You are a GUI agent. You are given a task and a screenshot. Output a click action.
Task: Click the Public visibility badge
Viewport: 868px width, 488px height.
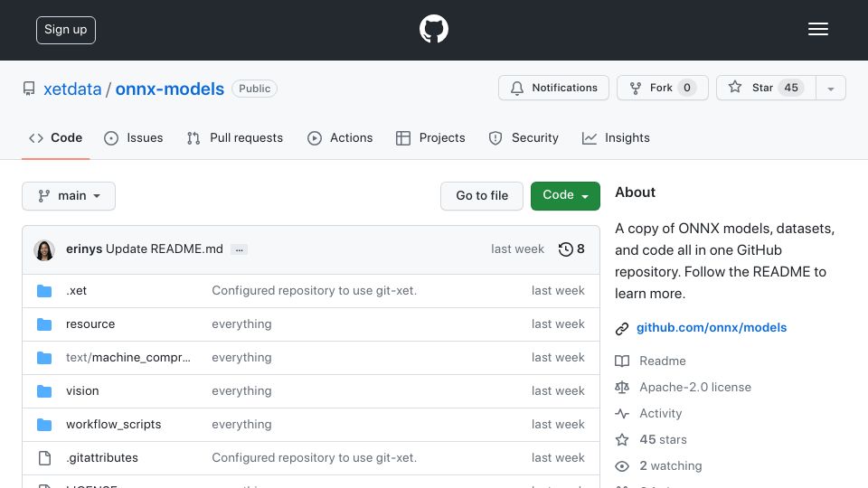(254, 89)
